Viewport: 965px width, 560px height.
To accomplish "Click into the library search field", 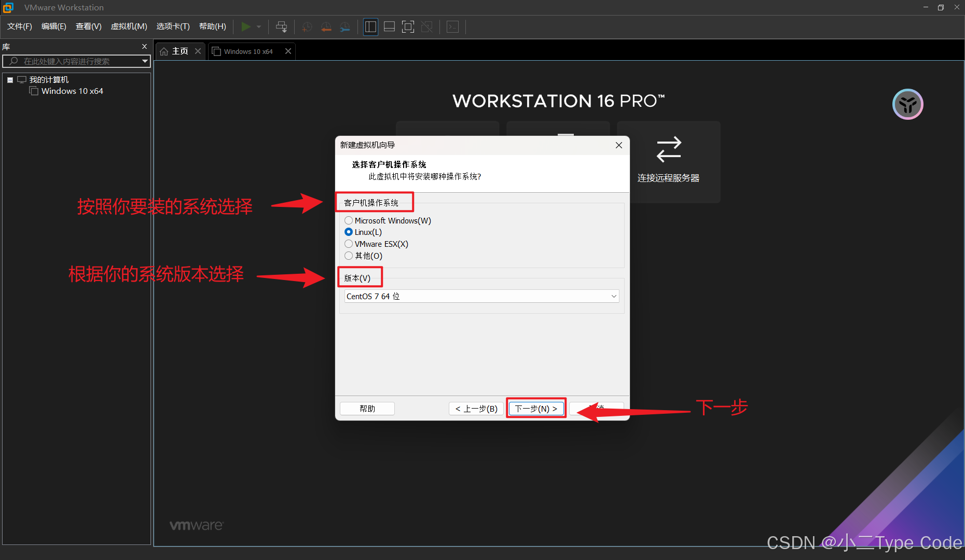I will tap(77, 61).
